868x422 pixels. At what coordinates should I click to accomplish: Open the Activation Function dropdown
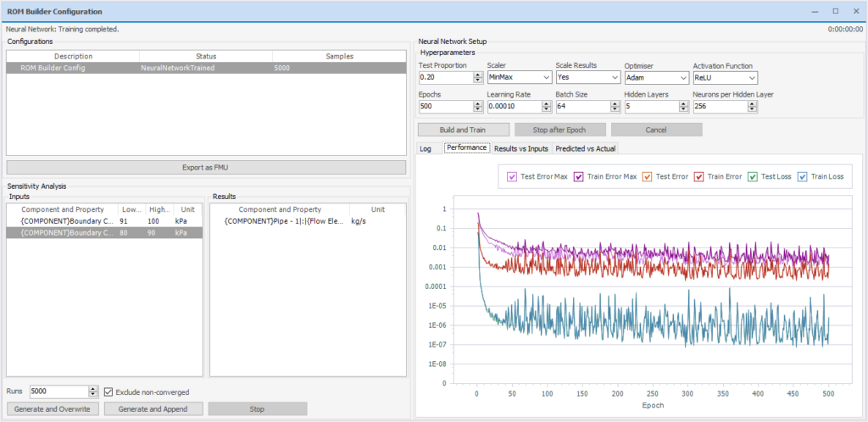tap(752, 77)
